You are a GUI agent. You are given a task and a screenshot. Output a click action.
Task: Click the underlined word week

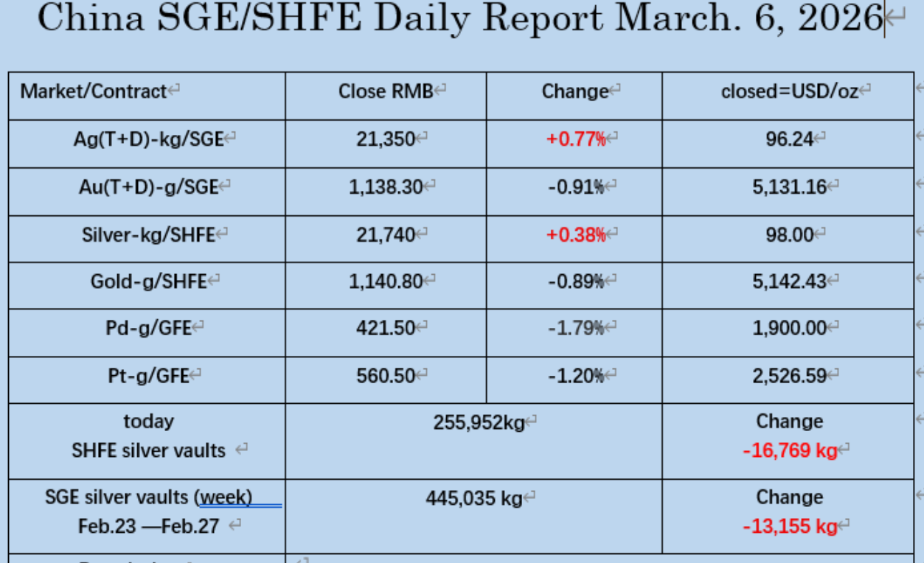[226, 497]
